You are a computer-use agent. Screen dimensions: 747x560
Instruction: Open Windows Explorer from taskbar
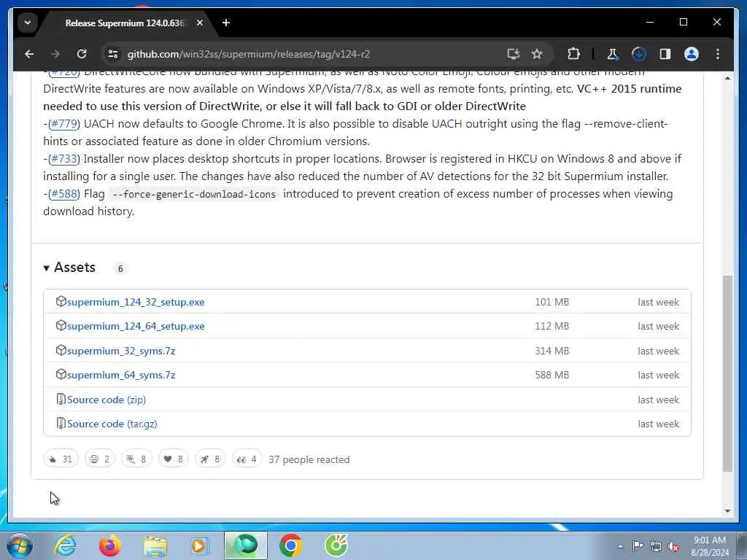tap(155, 546)
